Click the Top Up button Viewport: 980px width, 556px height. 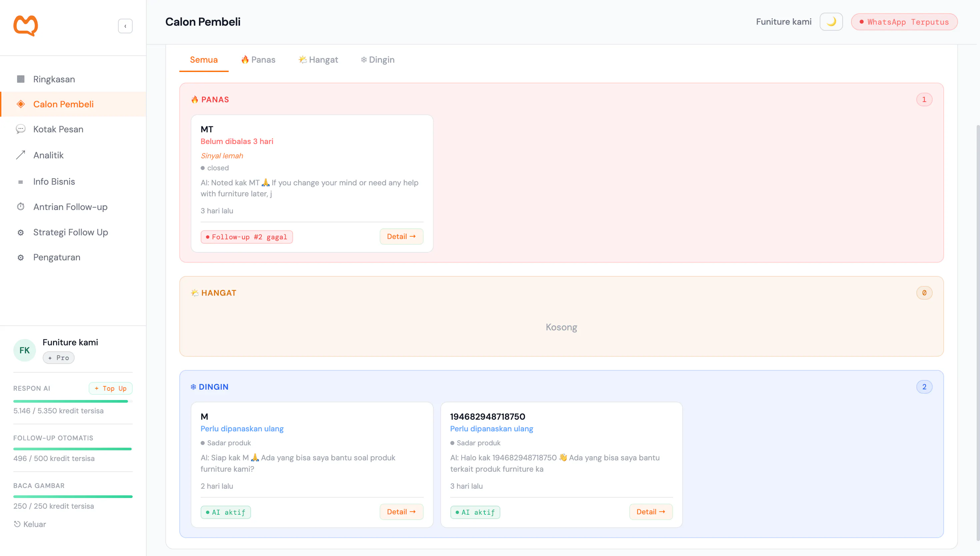110,388
